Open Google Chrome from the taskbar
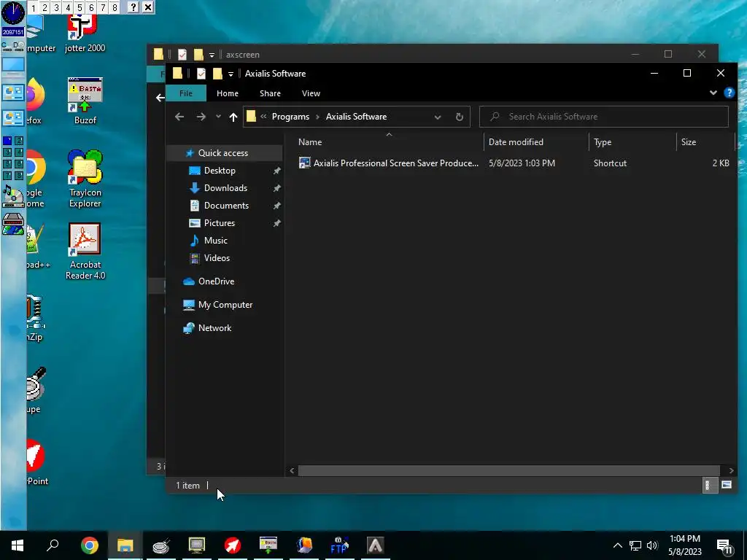747x560 pixels. pyautogui.click(x=89, y=545)
